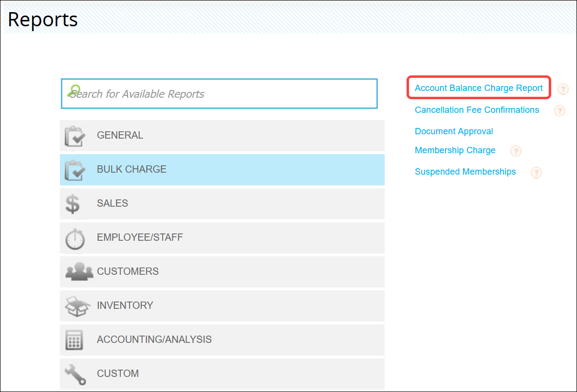Click the Custom wrench icon
Screen dimensions: 577x392
[x=75, y=374]
